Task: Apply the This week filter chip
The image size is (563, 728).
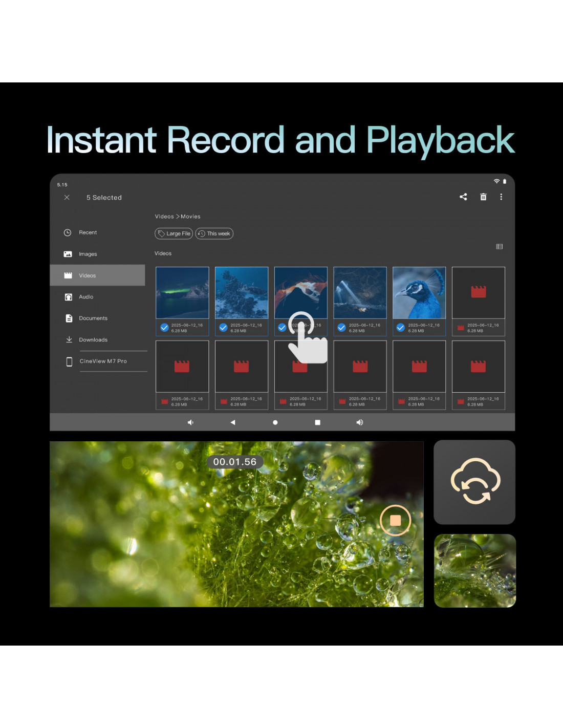Action: 214,233
